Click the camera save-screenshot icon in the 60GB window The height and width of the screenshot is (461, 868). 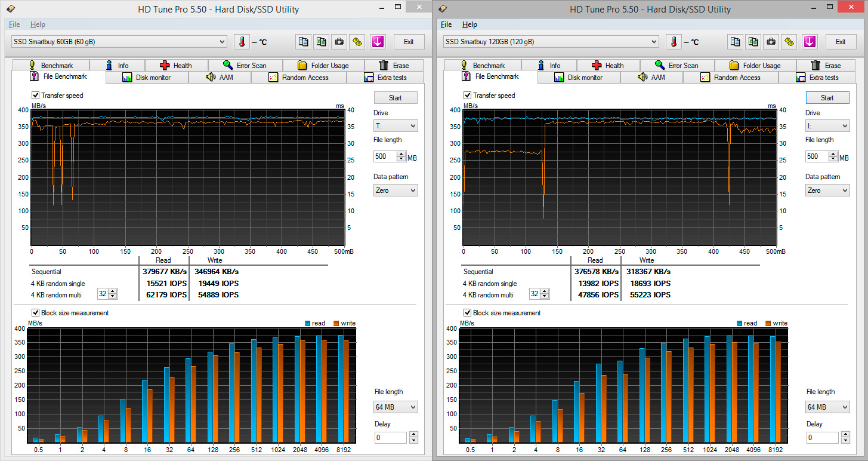[x=339, y=42]
